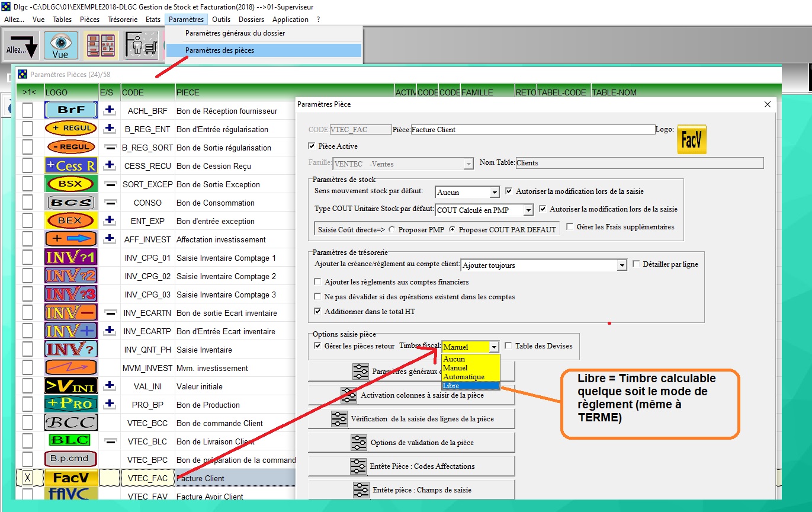Click Entête pièce : Champs de saisie
The height and width of the screenshot is (512, 812).
point(412,490)
